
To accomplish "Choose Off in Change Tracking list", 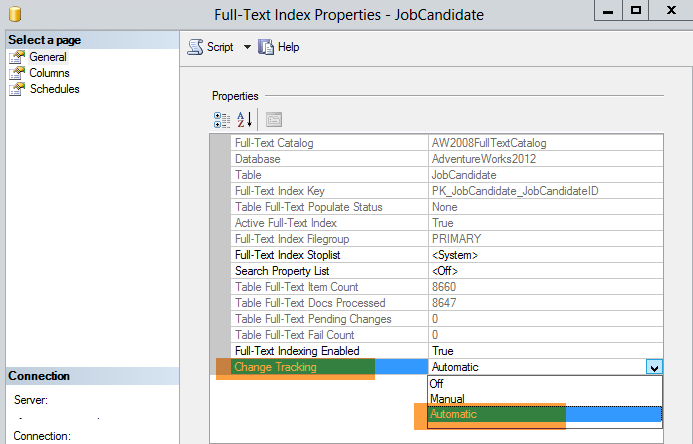I will click(544, 383).
